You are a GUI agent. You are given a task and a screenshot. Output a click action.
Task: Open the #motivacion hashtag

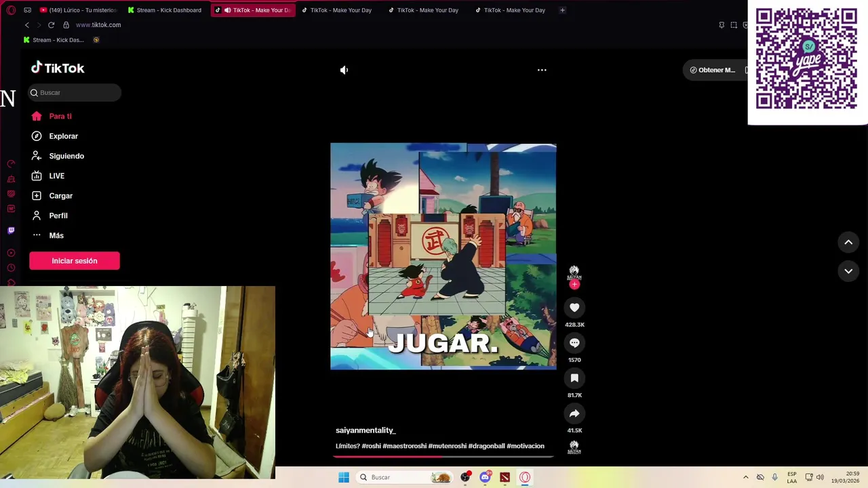click(x=526, y=446)
